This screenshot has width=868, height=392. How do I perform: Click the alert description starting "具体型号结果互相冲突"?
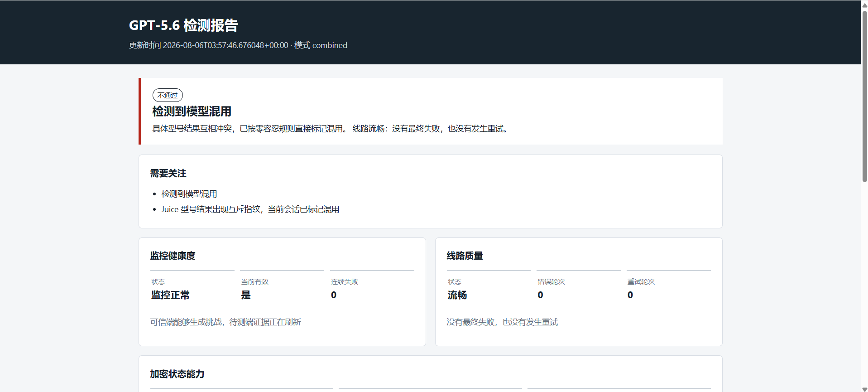[x=331, y=129]
